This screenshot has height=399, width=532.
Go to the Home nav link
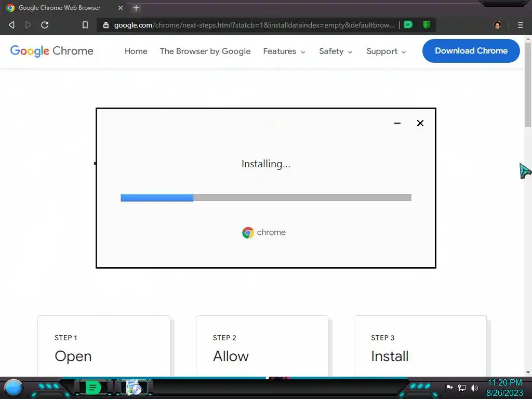coord(136,51)
